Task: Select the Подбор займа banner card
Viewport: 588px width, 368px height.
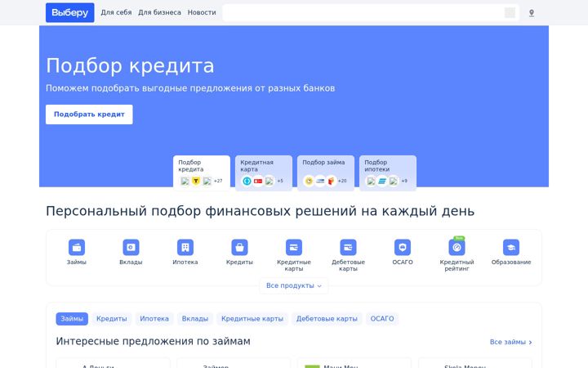Action: [326, 173]
